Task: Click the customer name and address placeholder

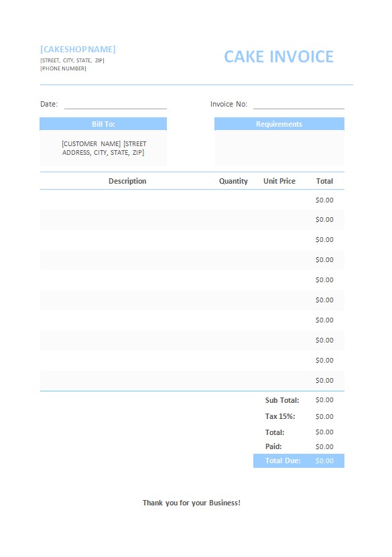Action: coord(104,148)
